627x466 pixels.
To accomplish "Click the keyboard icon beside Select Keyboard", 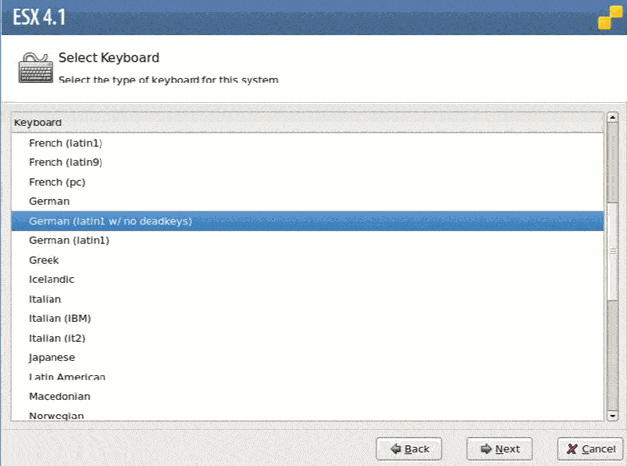I will click(x=36, y=68).
